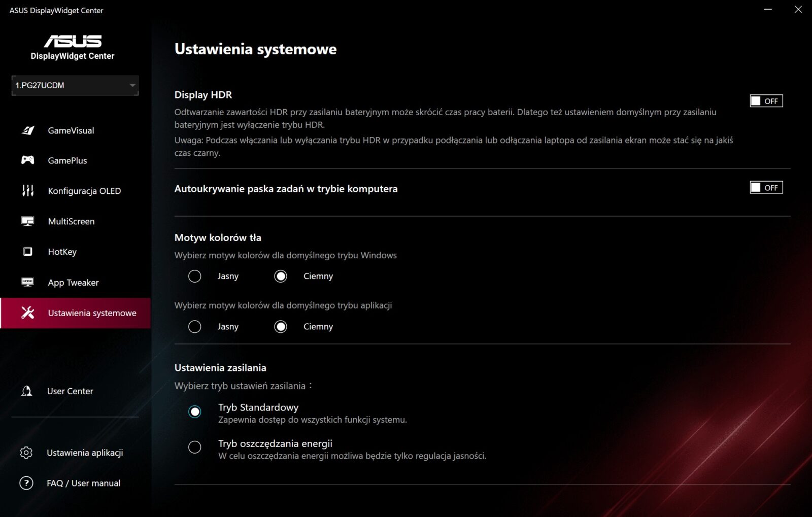Viewport: 812px width, 517px height.
Task: Click the User Center bell icon
Action: point(27,391)
